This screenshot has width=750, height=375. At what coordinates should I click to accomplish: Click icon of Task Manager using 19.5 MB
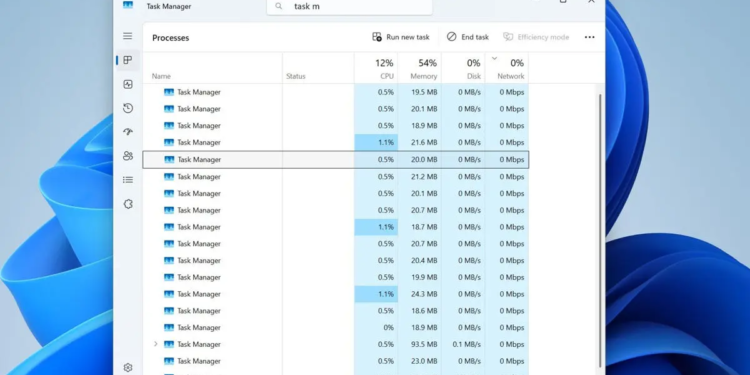pos(169,92)
